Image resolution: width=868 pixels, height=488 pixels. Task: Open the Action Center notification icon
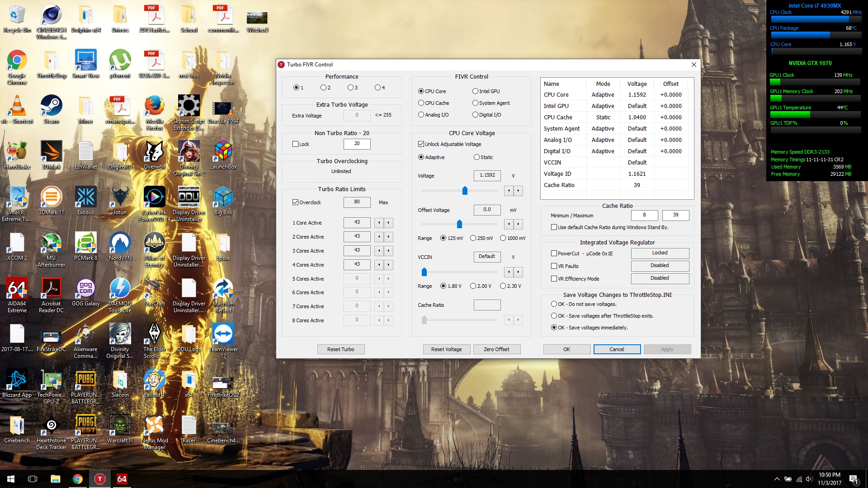(854, 479)
